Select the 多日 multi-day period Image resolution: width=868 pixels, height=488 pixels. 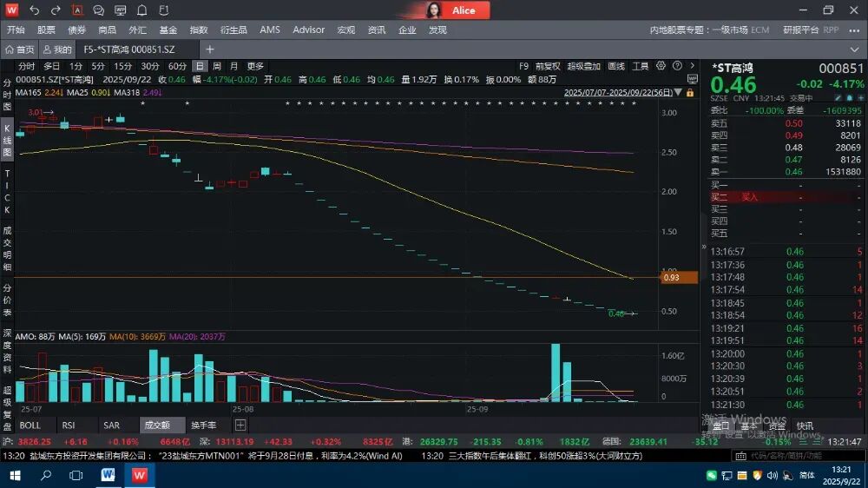pyautogui.click(x=51, y=66)
